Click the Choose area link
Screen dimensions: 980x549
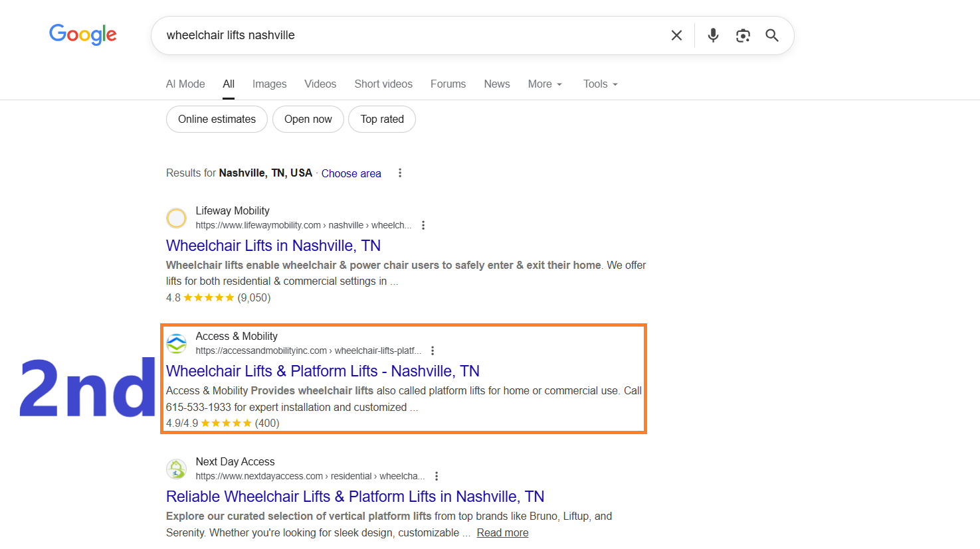351,173
